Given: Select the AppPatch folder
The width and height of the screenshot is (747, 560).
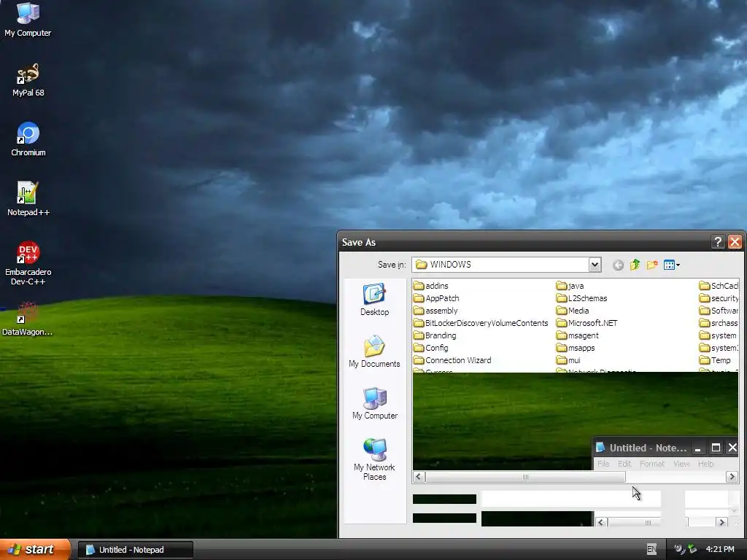Looking at the screenshot, I should coord(436,298).
